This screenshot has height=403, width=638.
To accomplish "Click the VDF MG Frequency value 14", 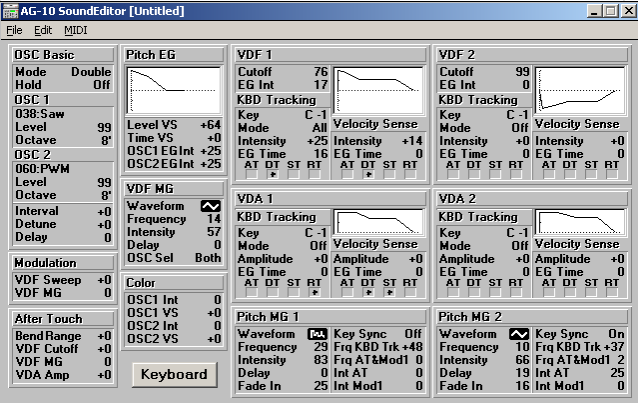I will click(x=214, y=219).
